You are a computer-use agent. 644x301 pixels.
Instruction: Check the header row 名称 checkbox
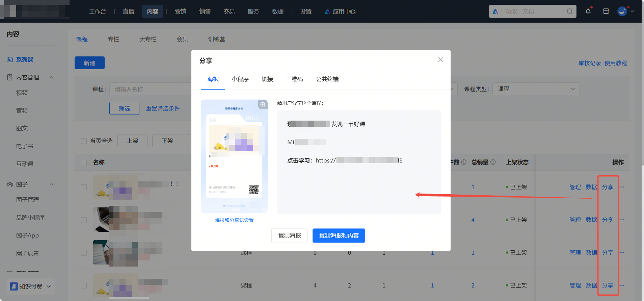tap(84, 162)
